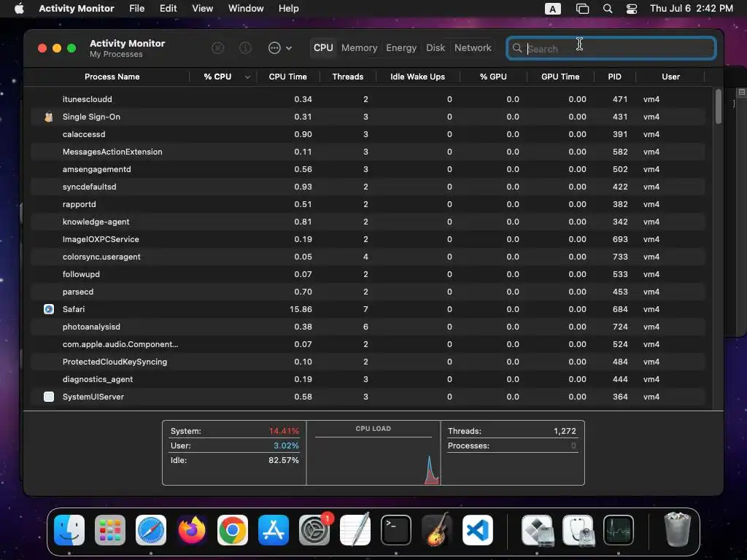Select the rapportd process
The height and width of the screenshot is (560, 747).
(368, 204)
